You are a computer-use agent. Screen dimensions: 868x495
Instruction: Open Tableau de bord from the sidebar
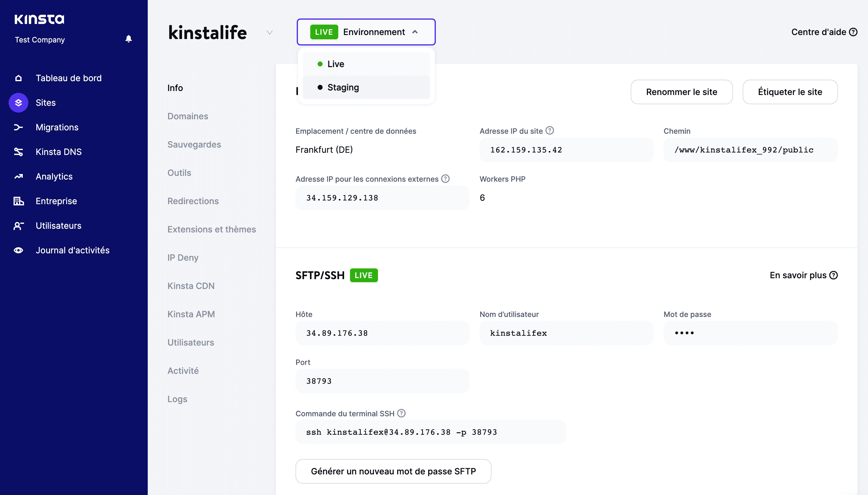[68, 78]
